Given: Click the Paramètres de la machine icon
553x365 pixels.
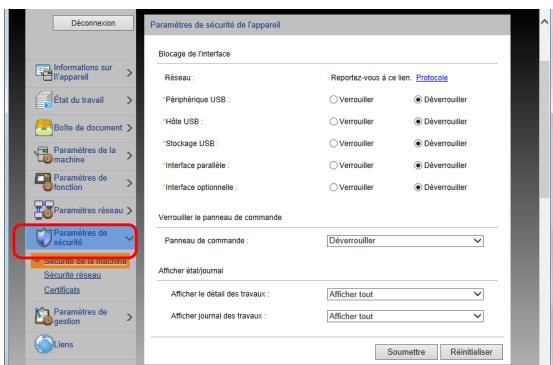Looking at the screenshot, I should [x=43, y=155].
